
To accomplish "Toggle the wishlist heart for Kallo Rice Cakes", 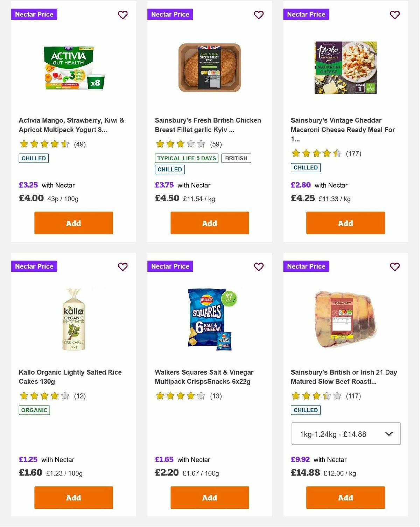I will tap(122, 267).
